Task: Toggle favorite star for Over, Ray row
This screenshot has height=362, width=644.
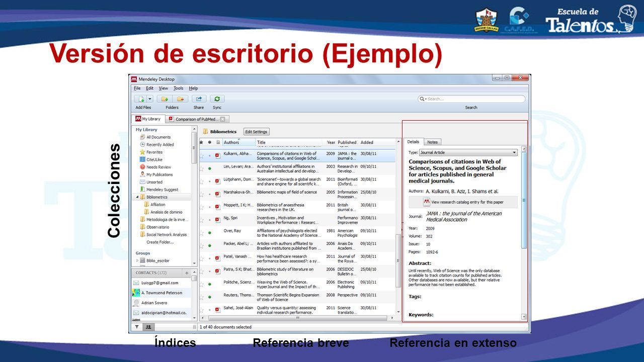Action: [202, 233]
